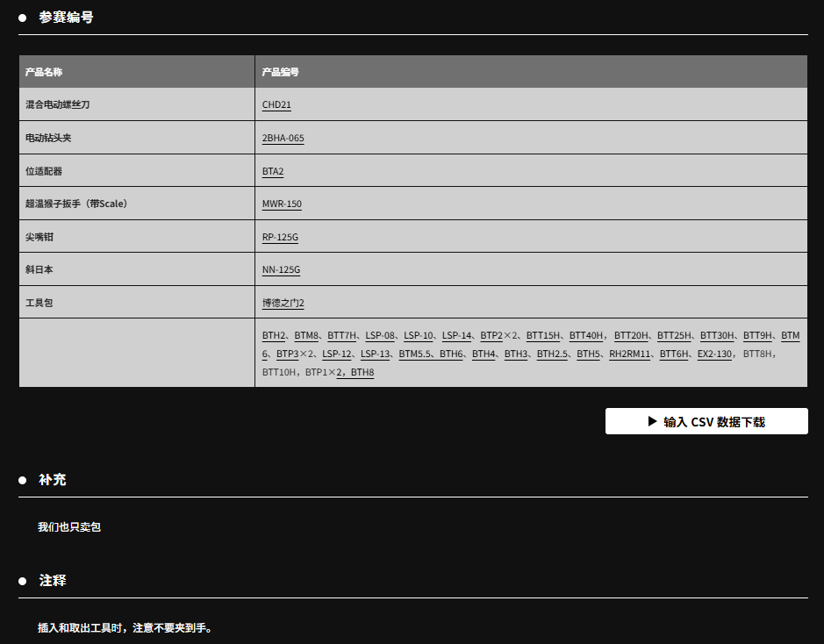Image resolution: width=824 pixels, height=644 pixels.
Task: Click the BTM8 product link
Action: 306,336
